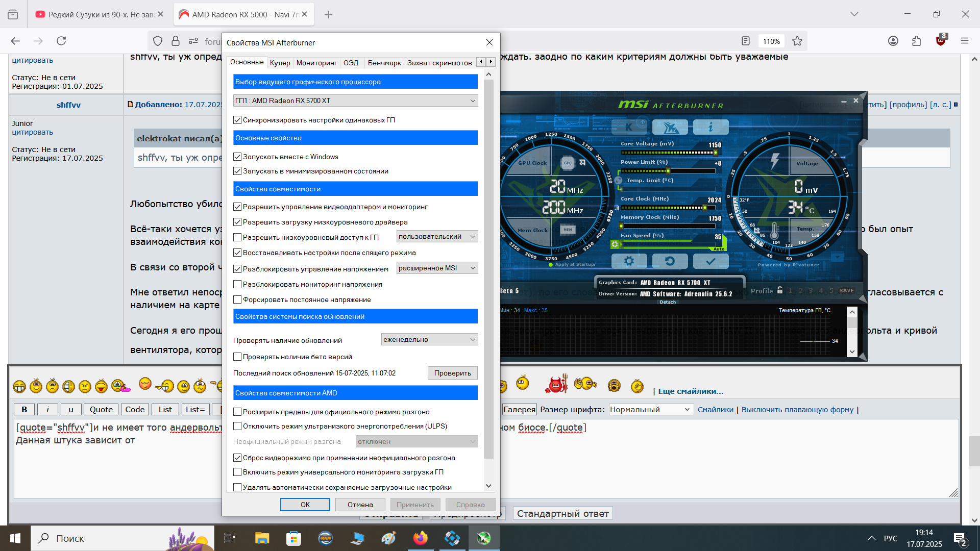Check 'Форсировать постоянное напряжение' option
This screenshot has height=551, width=980.
(237, 299)
